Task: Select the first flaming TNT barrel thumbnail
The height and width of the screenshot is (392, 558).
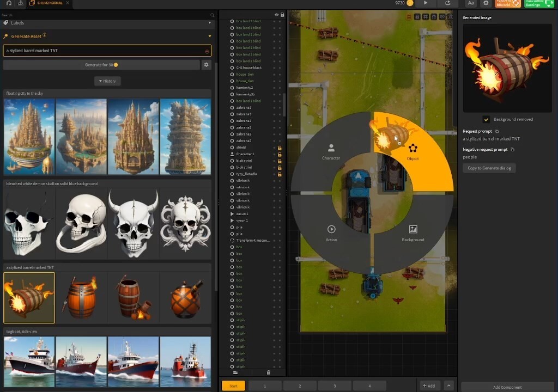Action: tap(29, 298)
